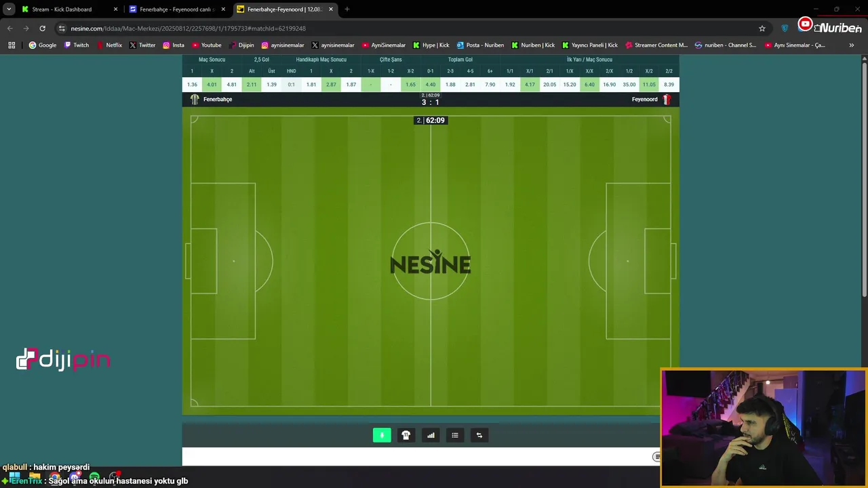Bookmark this page with the star icon
The width and height of the screenshot is (868, 488).
pyautogui.click(x=762, y=28)
